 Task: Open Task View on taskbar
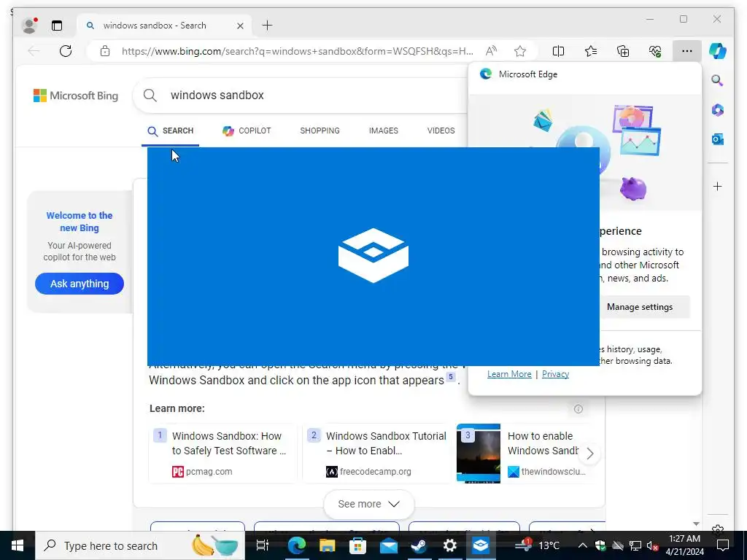263,545
